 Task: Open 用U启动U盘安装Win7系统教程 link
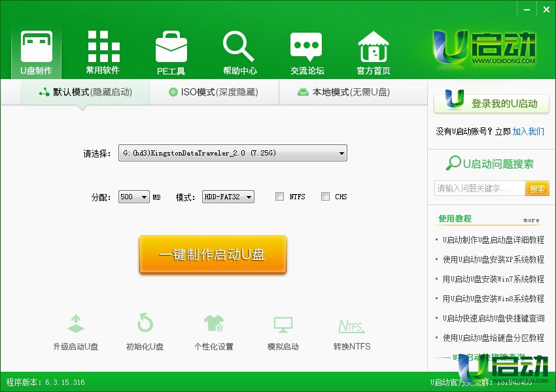point(493,279)
